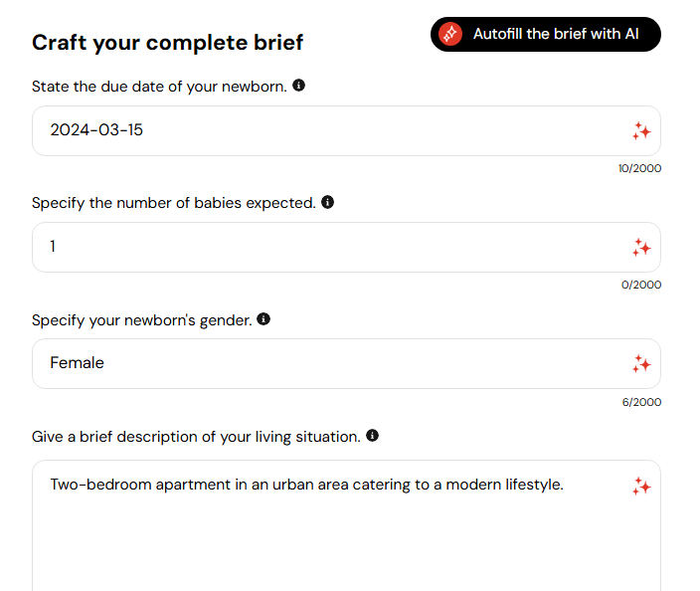The width and height of the screenshot is (700, 591).
Task: Click AI sparkle icon in babies number field
Action: (x=641, y=248)
